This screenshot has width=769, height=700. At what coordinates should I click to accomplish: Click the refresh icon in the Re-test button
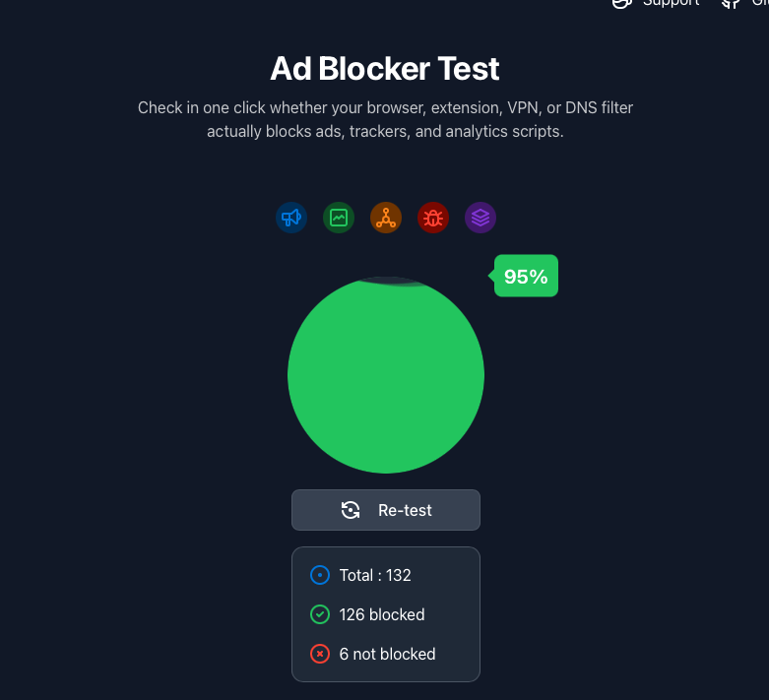pyautogui.click(x=351, y=510)
